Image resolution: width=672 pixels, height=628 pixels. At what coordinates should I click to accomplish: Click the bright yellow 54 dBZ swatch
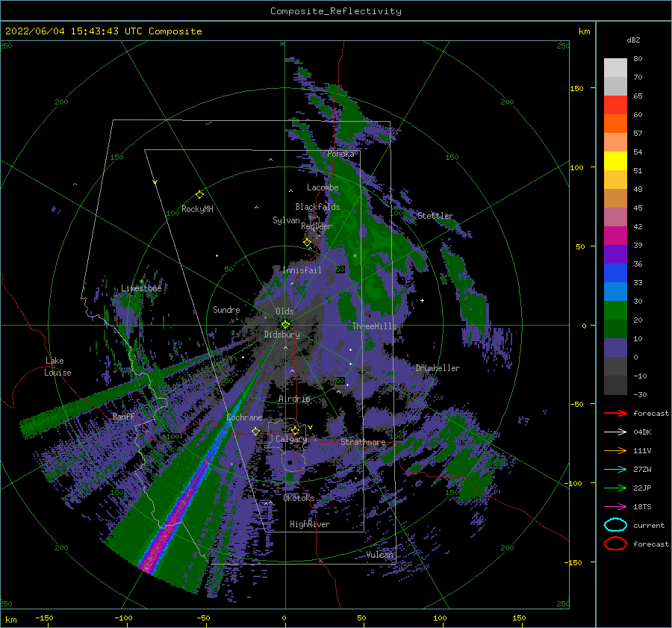pyautogui.click(x=615, y=161)
